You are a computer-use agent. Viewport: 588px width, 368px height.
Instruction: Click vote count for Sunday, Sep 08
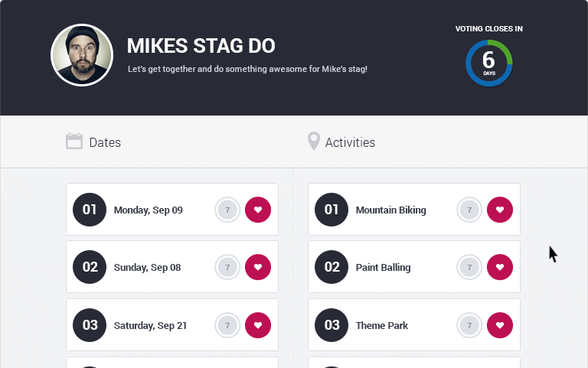tap(227, 267)
